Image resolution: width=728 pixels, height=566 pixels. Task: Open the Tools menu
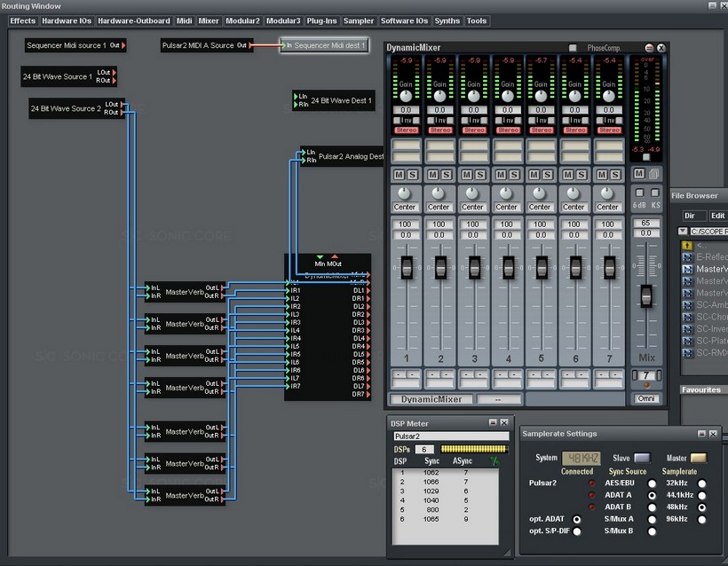[477, 21]
